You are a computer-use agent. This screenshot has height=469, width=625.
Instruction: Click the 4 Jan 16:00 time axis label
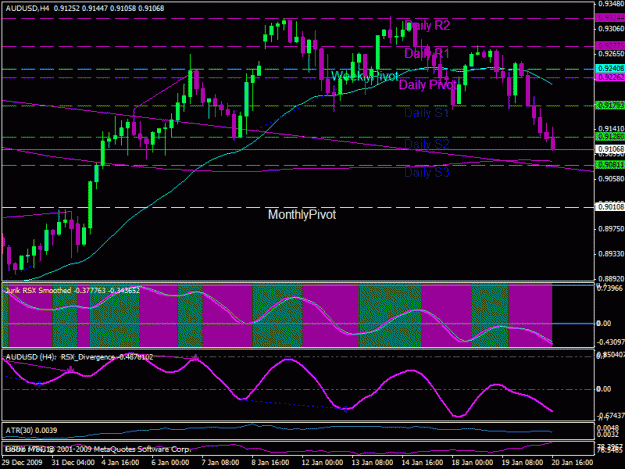(x=120, y=463)
